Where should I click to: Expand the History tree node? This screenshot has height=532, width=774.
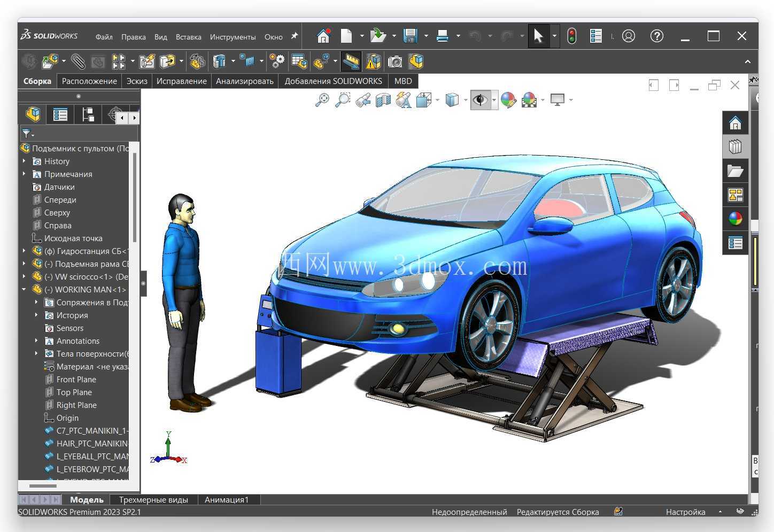pyautogui.click(x=24, y=161)
